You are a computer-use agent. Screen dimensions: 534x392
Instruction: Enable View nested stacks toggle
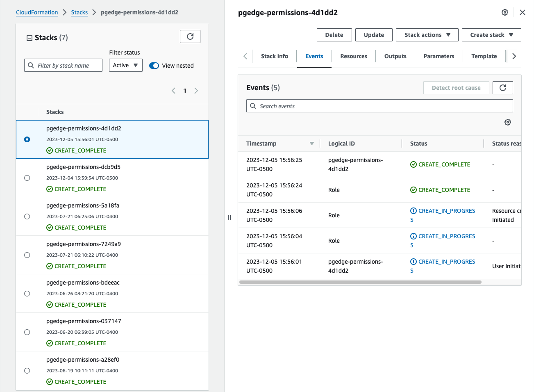pos(154,65)
